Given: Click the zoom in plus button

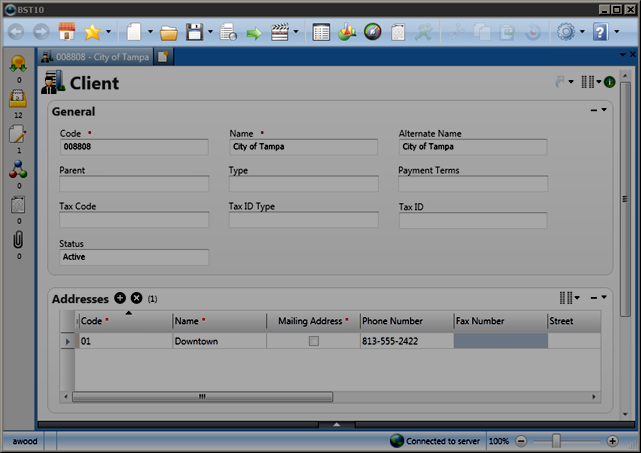Looking at the screenshot, I should pos(613,440).
